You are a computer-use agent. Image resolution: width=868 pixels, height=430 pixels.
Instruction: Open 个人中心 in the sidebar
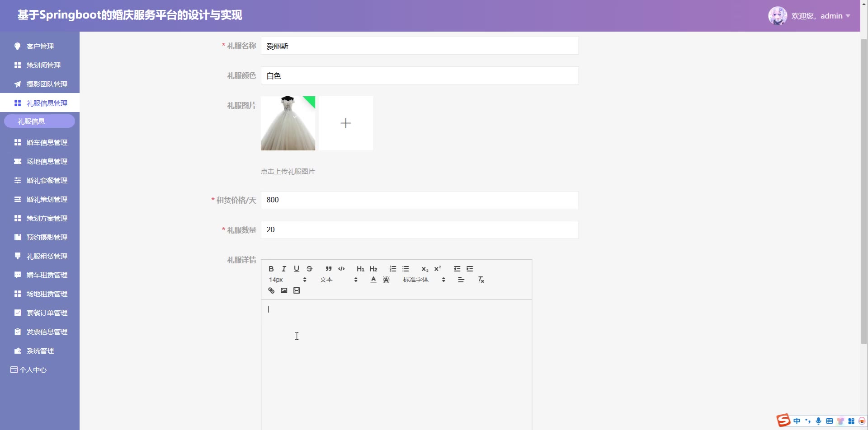pyautogui.click(x=40, y=369)
